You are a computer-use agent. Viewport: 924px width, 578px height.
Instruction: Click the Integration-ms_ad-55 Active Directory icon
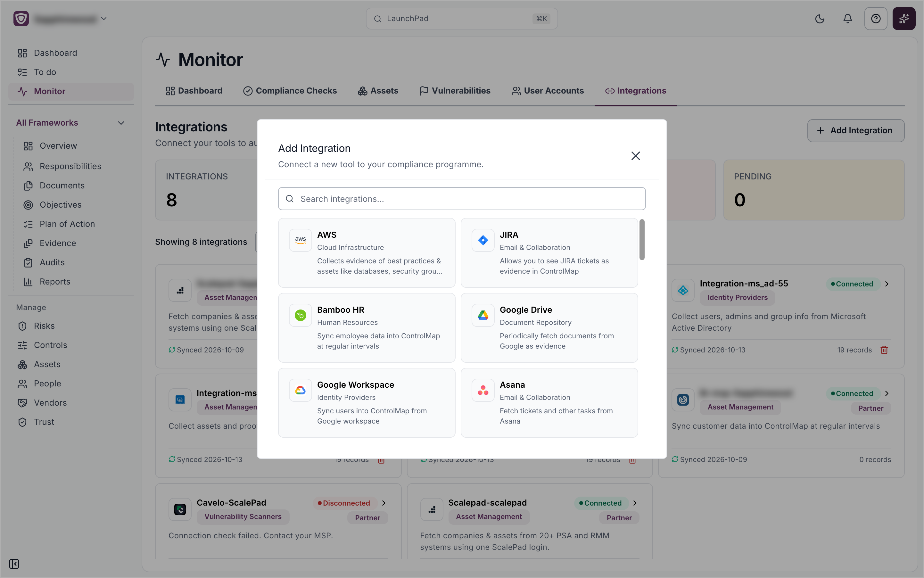(683, 290)
